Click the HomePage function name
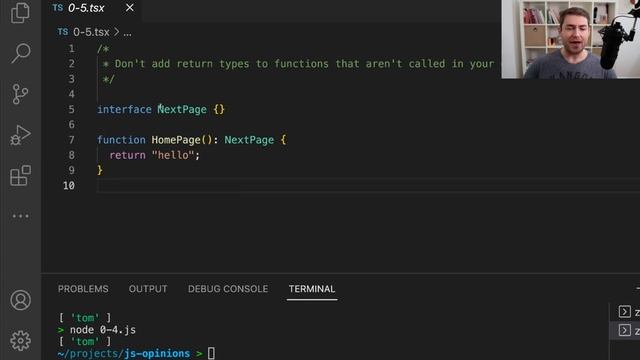Image resolution: width=640 pixels, height=360 pixels. 176,140
